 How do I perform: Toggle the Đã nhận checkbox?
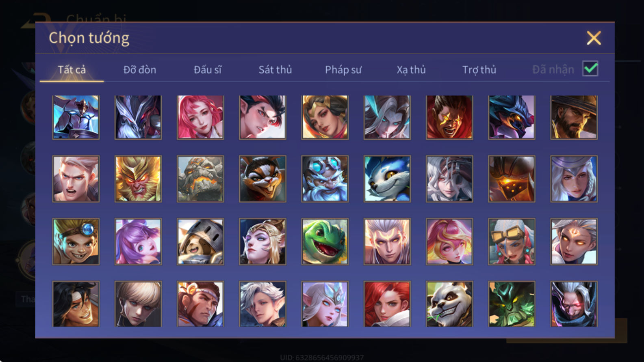590,69
